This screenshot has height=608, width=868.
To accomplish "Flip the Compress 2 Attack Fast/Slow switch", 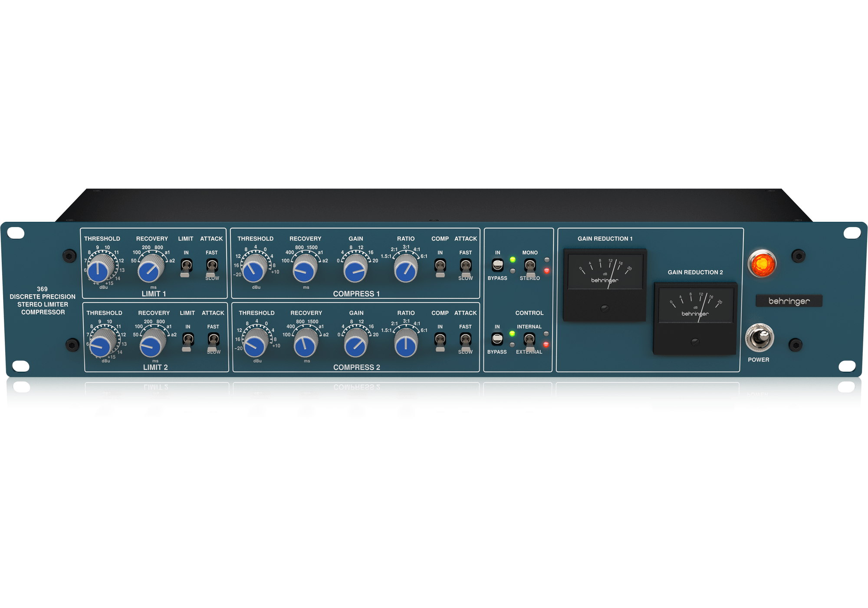I will click(465, 341).
